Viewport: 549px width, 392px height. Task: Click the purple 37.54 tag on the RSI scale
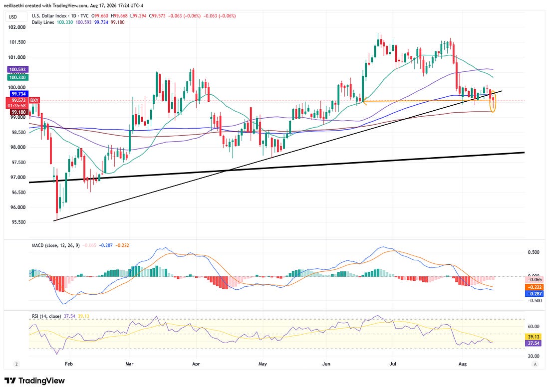tap(534, 343)
